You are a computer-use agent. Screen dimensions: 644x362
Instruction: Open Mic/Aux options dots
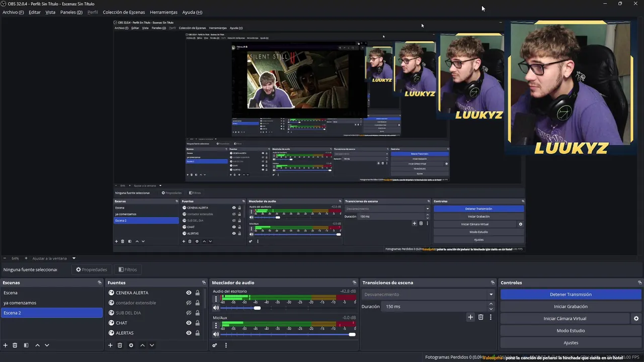[x=216, y=325]
